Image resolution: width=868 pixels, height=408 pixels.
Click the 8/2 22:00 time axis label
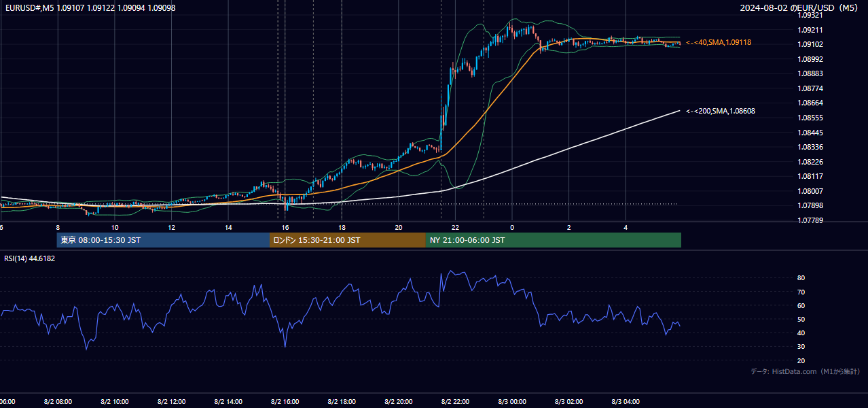[x=455, y=401]
